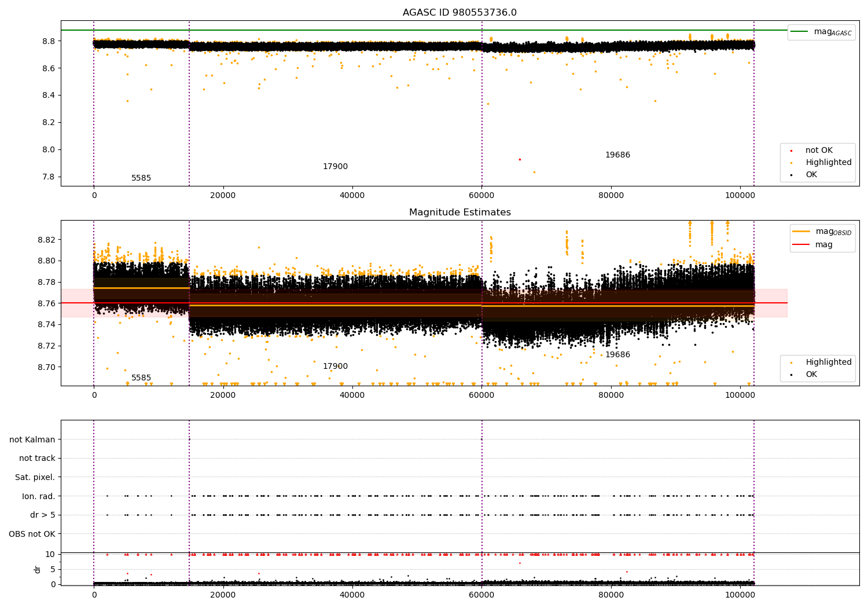
Task: Click y-axis tick '8.76' in middle plot
Action: pyautogui.click(x=46, y=303)
